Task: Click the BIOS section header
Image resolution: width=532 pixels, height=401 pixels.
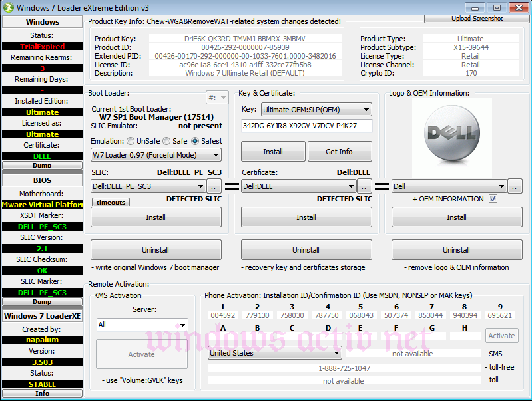Action: pos(42,180)
